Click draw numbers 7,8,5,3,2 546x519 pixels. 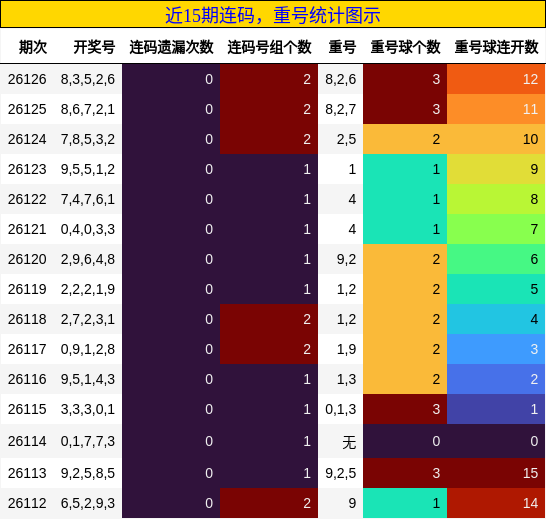pos(88,139)
